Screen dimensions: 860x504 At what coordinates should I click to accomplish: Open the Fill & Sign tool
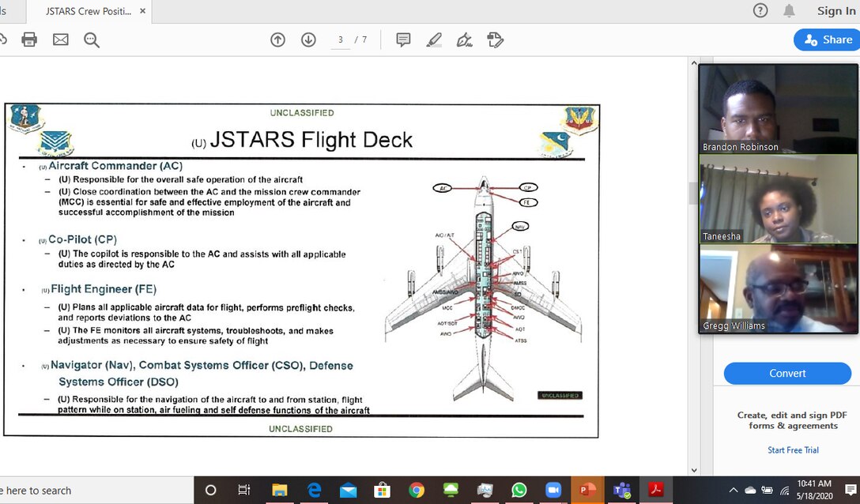tap(465, 39)
